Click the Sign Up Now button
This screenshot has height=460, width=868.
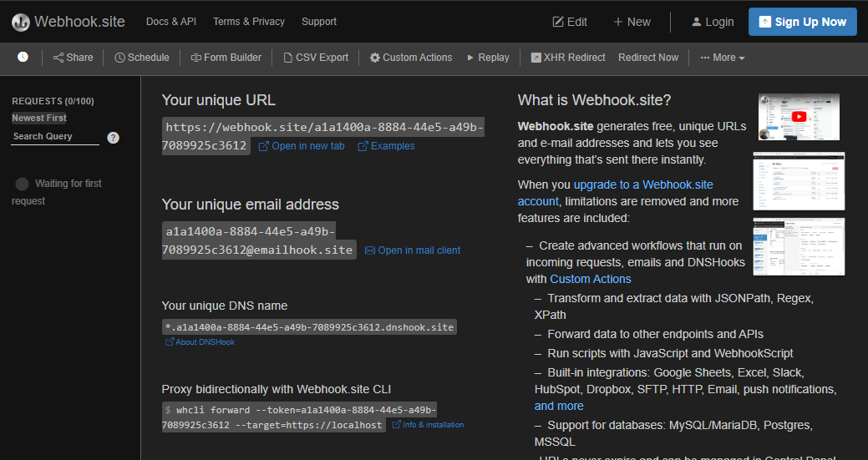(802, 22)
